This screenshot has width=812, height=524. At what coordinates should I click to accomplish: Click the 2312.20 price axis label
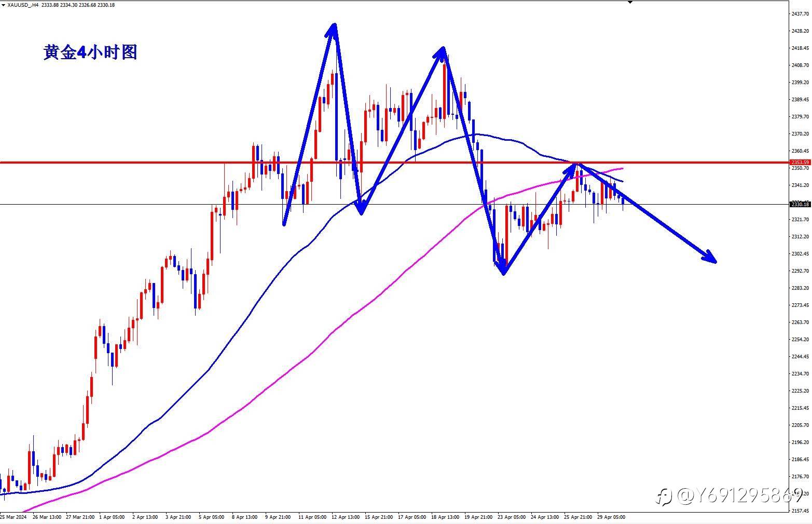pos(801,237)
